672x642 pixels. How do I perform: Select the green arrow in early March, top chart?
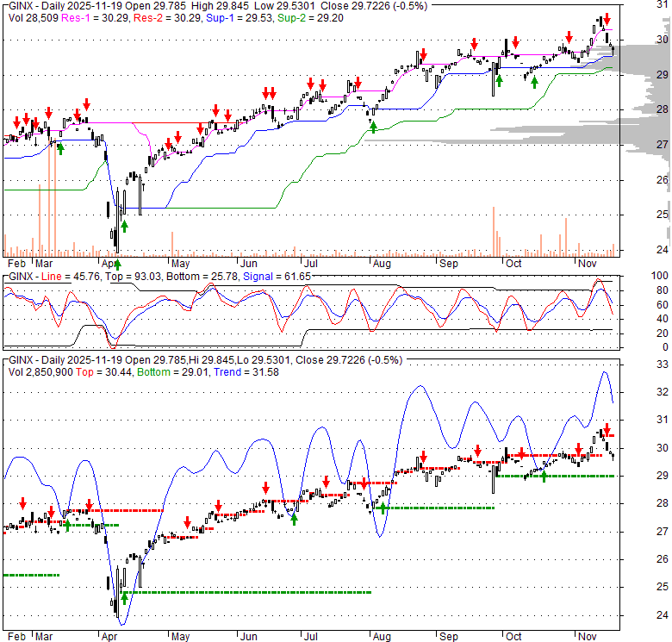click(60, 149)
